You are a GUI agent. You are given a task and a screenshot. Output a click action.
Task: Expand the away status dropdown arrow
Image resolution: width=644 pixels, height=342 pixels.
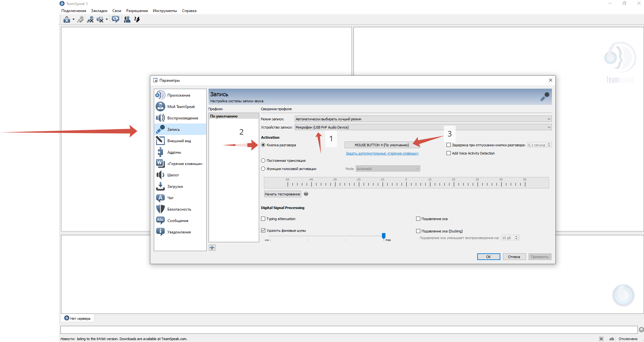point(73,19)
